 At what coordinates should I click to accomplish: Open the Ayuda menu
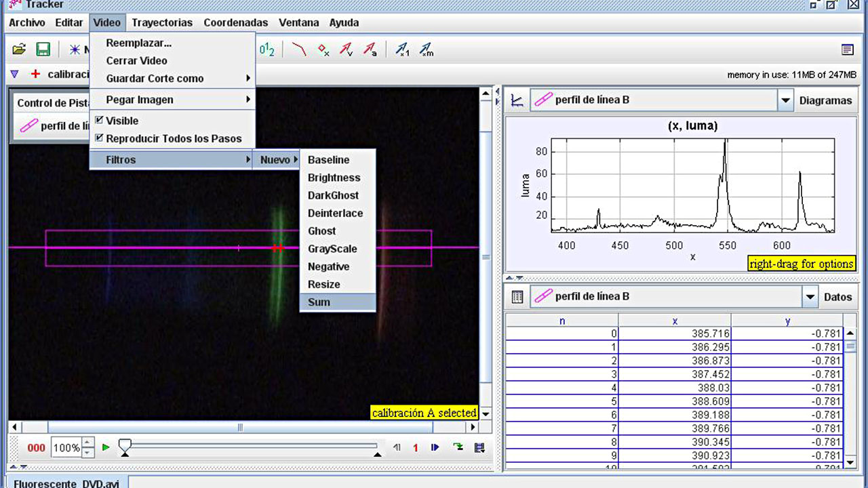(x=344, y=22)
